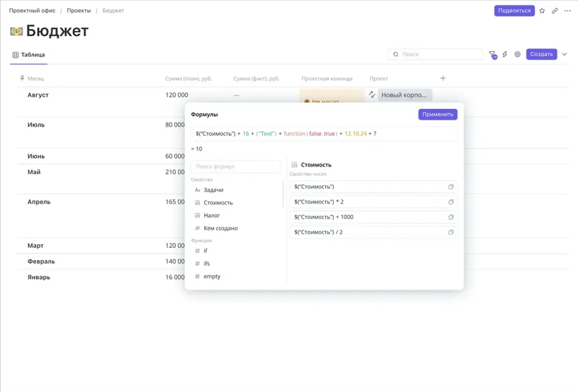Open the Январь row
Screen dimensions: 578x392
(x=39, y=277)
